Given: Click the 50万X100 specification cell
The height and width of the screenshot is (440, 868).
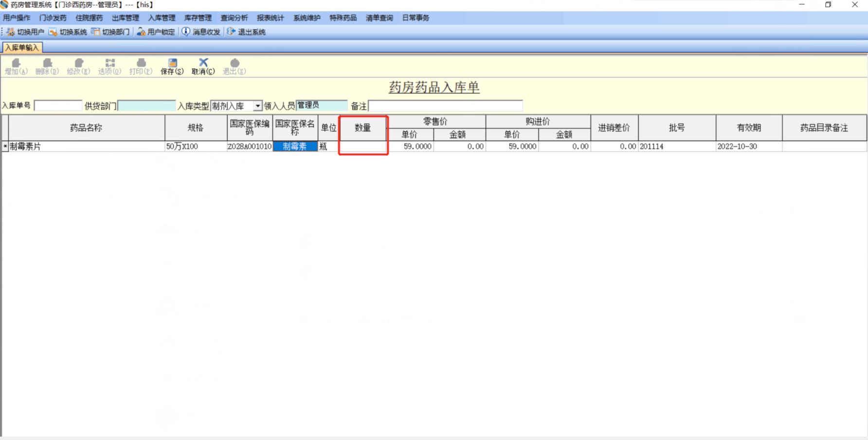Looking at the screenshot, I should 196,147.
